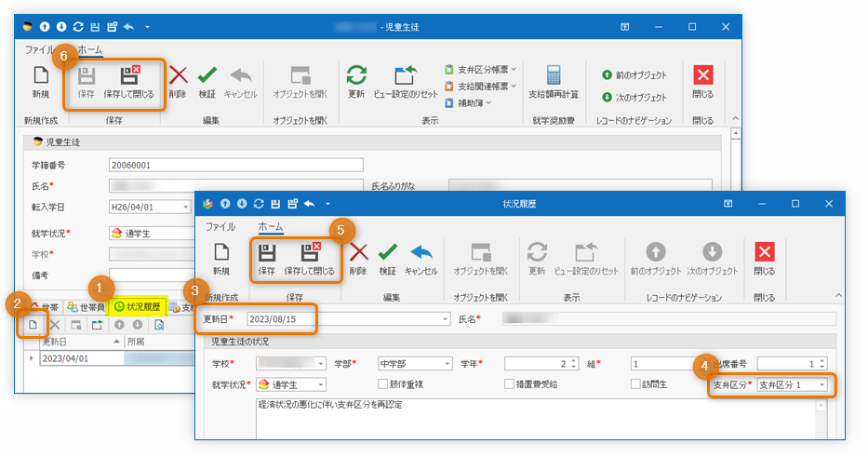This screenshot has width=868, height=457.
Task: Open the 児童生徒 quick access toolbar customize arrow
Action: coord(147,27)
